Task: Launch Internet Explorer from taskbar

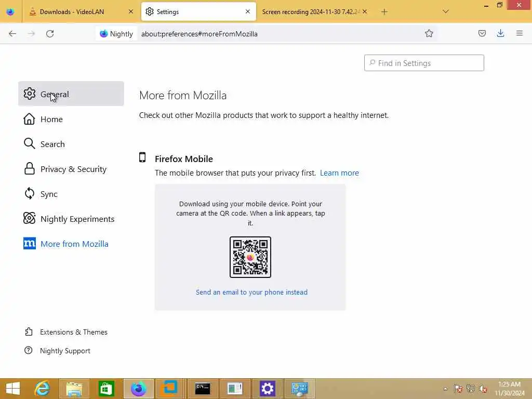Action: pos(42,389)
